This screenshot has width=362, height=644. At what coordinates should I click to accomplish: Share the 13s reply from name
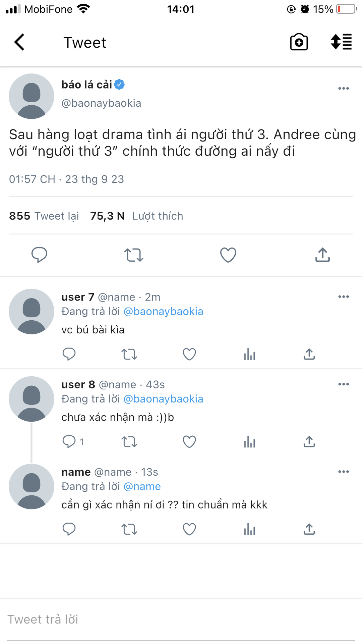tap(309, 529)
